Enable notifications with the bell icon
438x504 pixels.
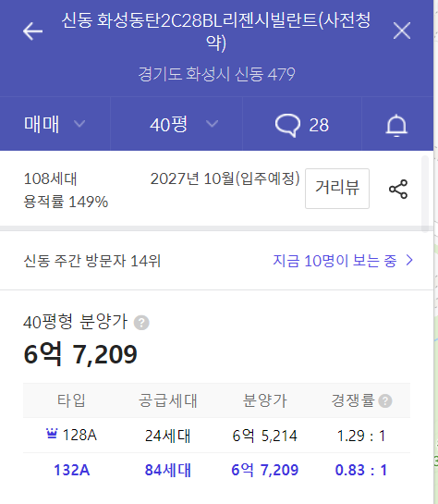point(396,125)
